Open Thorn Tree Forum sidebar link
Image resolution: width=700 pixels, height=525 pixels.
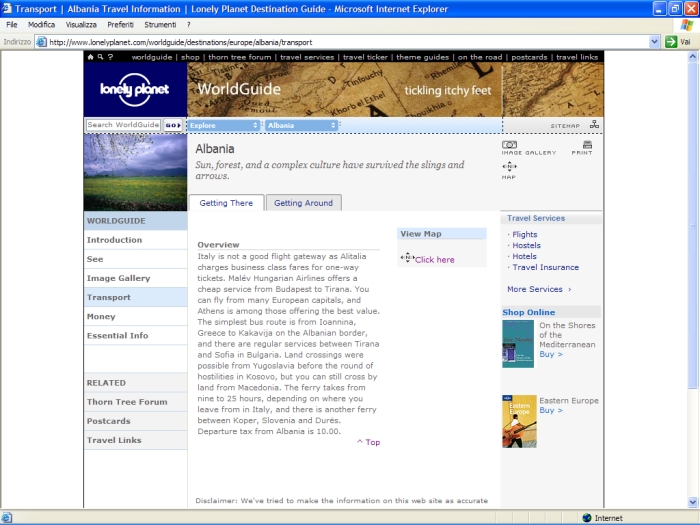pos(135,402)
